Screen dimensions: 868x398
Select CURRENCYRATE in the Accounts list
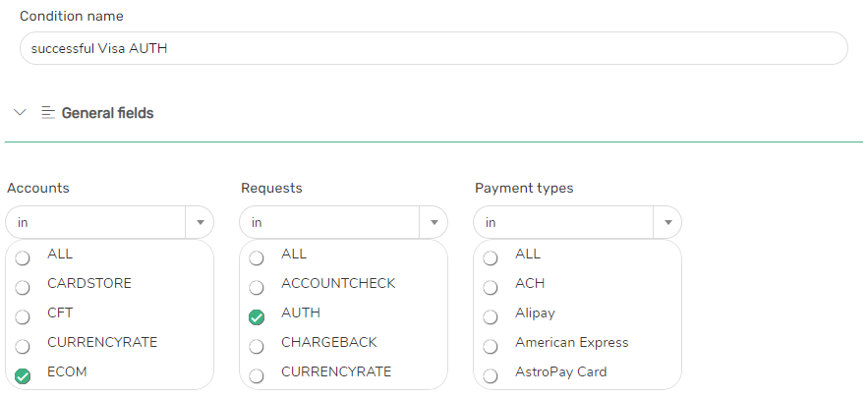(x=23, y=347)
